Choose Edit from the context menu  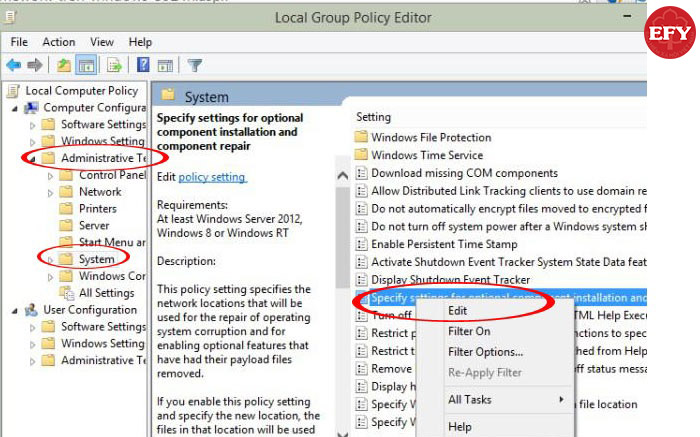(458, 311)
